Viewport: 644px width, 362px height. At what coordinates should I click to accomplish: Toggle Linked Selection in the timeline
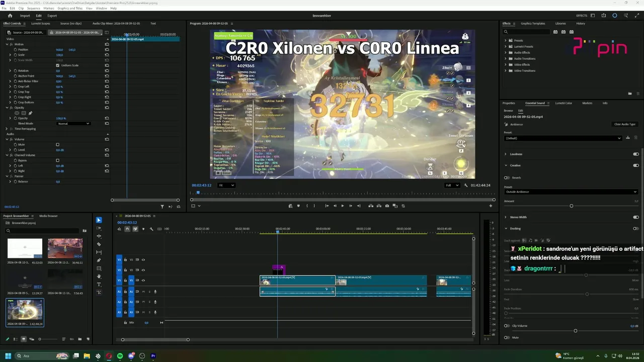135,229
